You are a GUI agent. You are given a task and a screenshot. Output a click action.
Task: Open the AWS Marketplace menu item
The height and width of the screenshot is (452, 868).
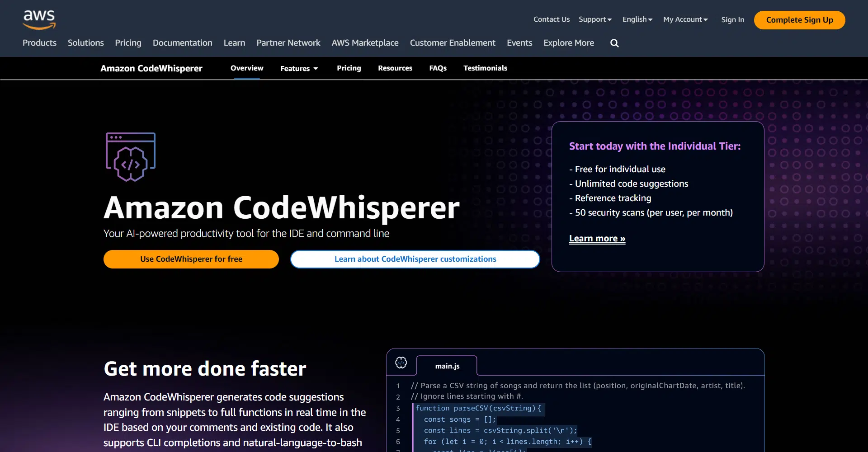pos(365,43)
